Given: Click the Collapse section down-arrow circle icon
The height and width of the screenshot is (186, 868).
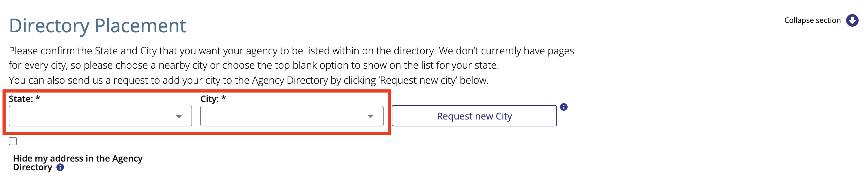Looking at the screenshot, I should 852,20.
